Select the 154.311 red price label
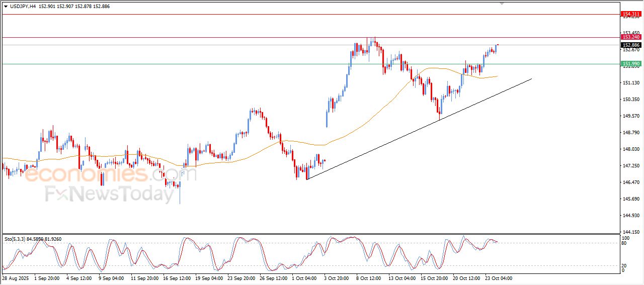 click(631, 14)
